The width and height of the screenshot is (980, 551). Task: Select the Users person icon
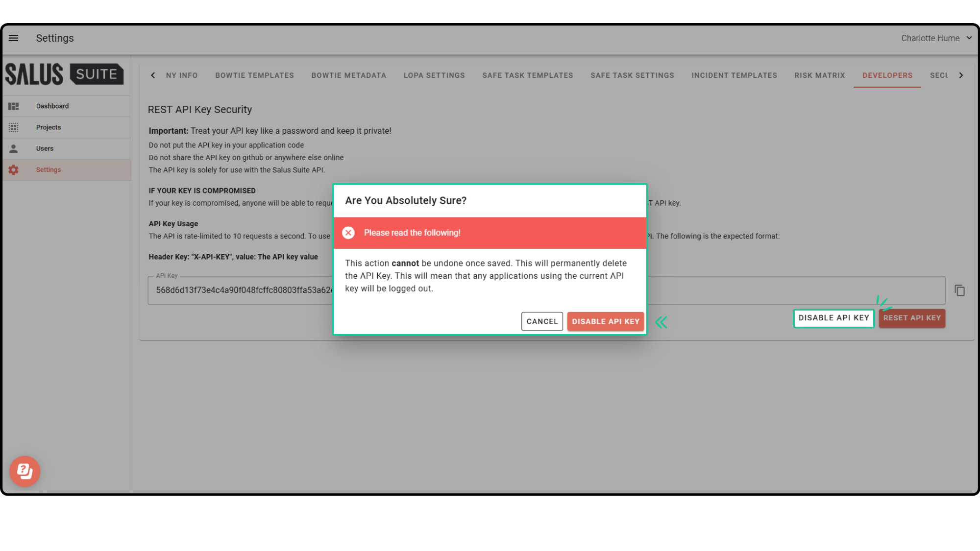pyautogui.click(x=14, y=148)
